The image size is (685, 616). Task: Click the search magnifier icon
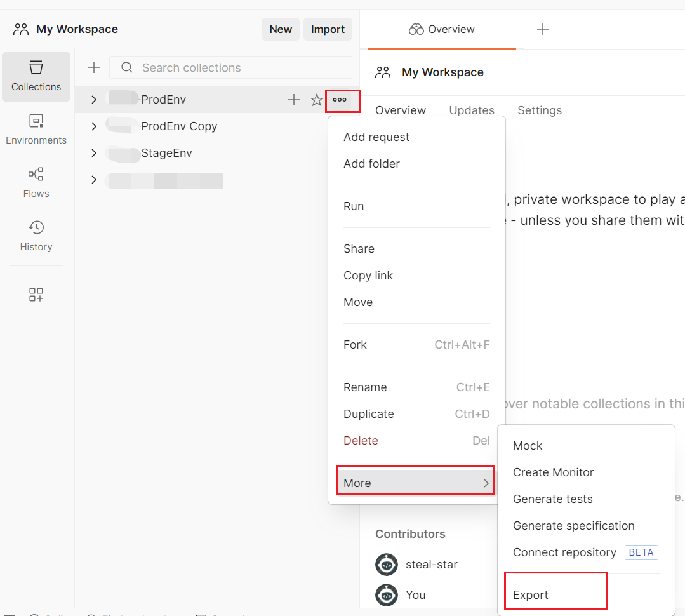pyautogui.click(x=127, y=67)
